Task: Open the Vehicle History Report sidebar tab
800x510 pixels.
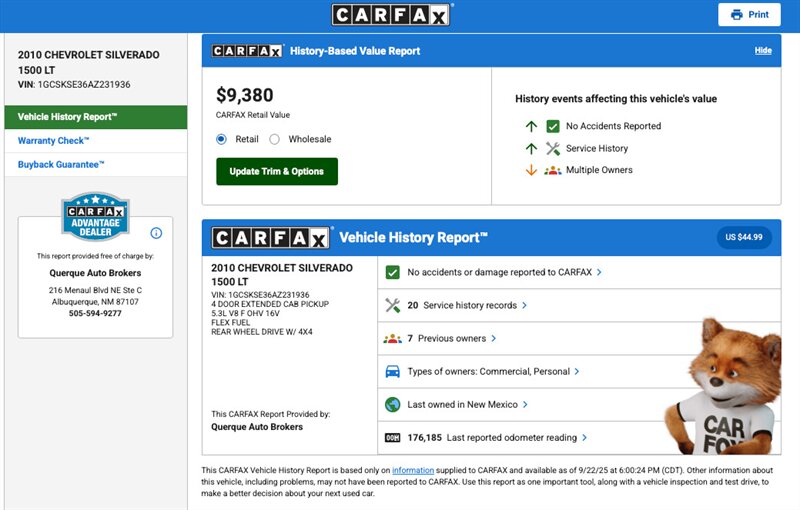Action: pos(96,117)
